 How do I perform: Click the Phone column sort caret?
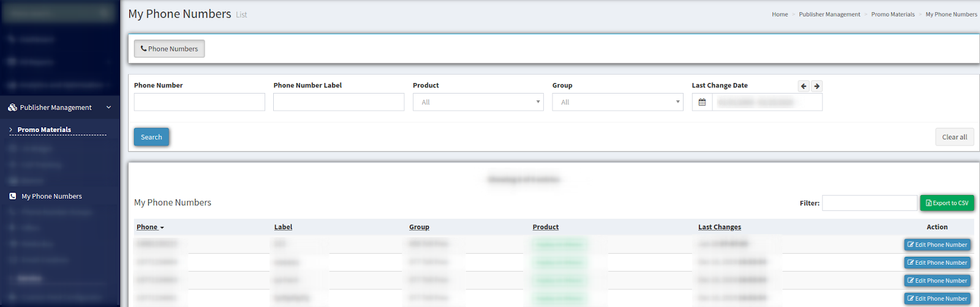coord(162,227)
